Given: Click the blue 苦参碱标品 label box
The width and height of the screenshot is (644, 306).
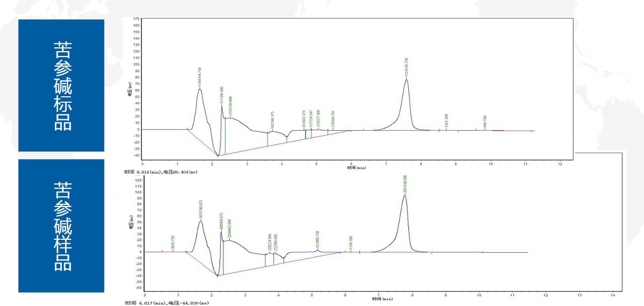Looking at the screenshot, I should coord(61,86).
